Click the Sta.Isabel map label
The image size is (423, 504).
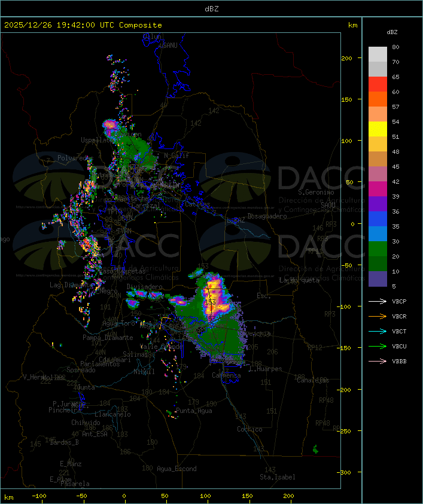pos(277,477)
